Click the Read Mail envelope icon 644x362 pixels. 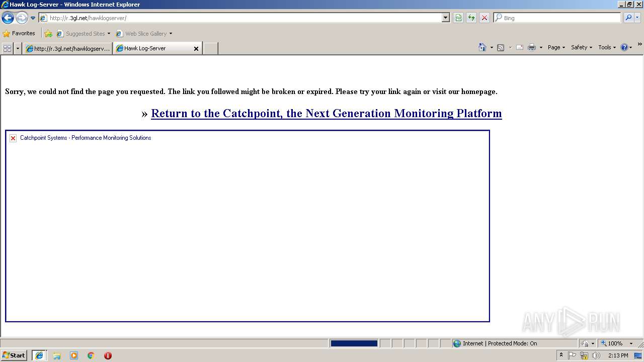tap(520, 47)
